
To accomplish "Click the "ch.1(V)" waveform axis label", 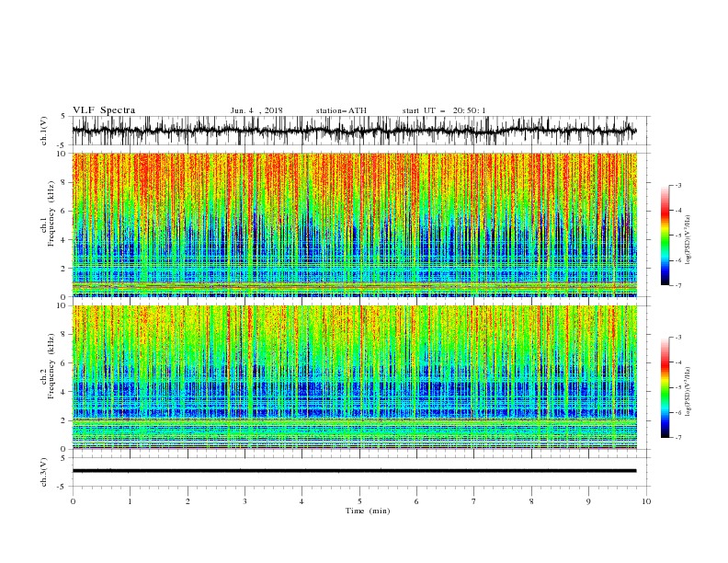I will [44, 131].
